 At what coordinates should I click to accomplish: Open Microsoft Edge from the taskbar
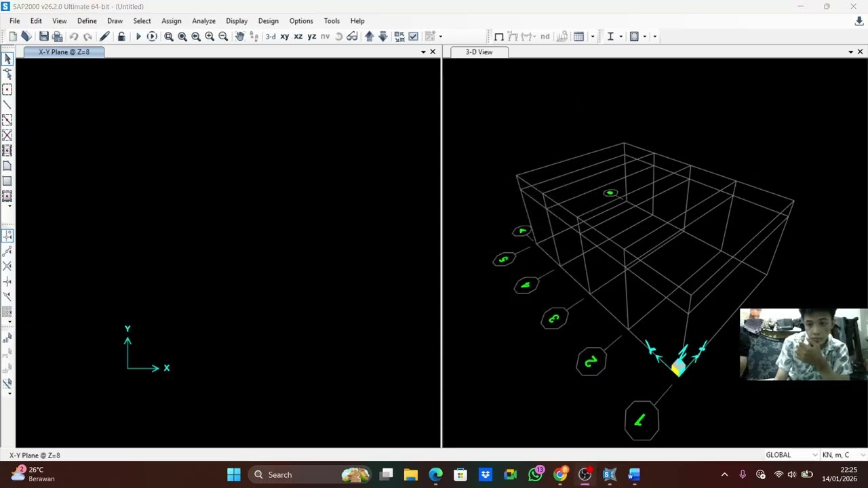tap(435, 474)
